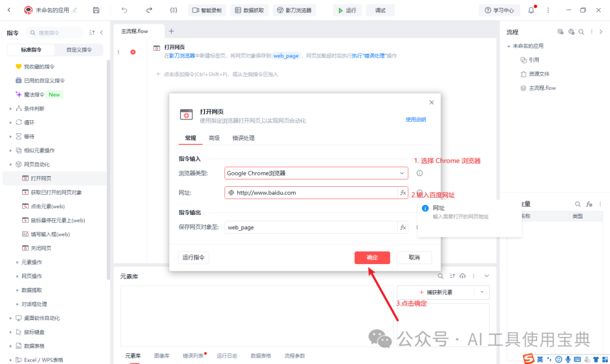The height and width of the screenshot is (364, 610).
Task: Launch 影刀浏览器 from the toolbar
Action: (294, 10)
